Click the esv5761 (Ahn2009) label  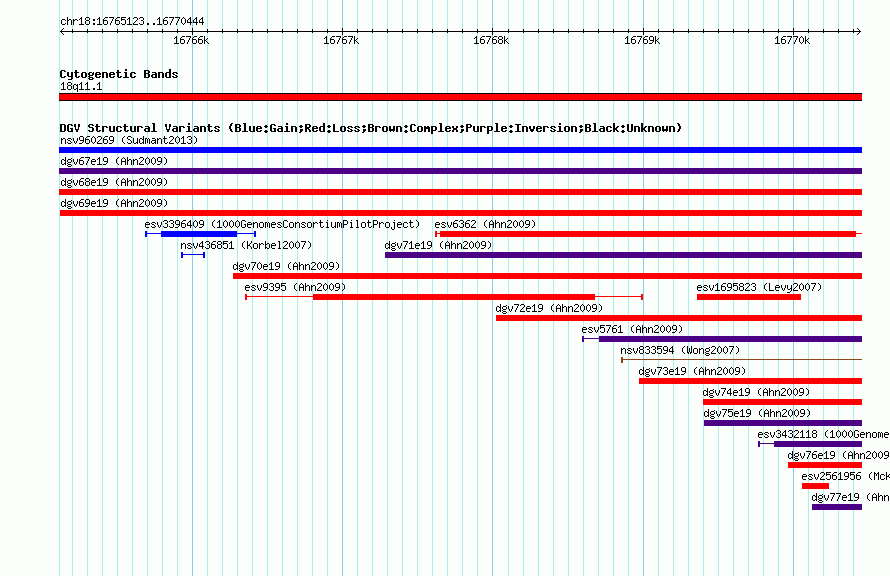point(632,329)
